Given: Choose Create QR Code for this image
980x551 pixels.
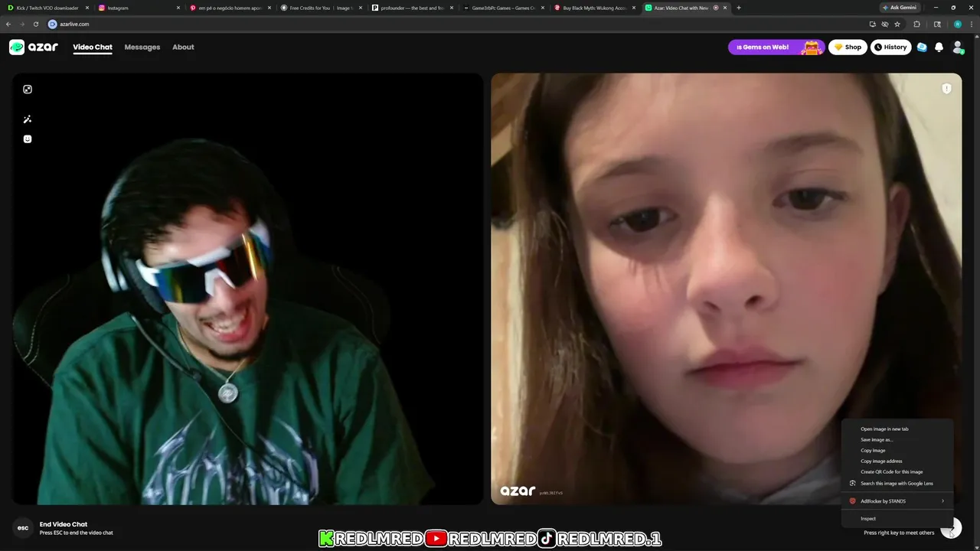Looking at the screenshot, I should click(897, 472).
